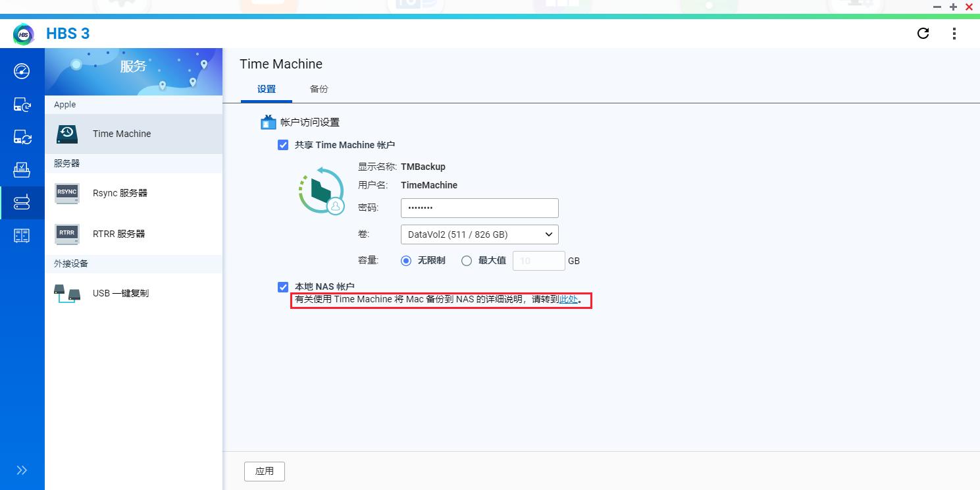Open the three-dot options menu

tap(954, 33)
